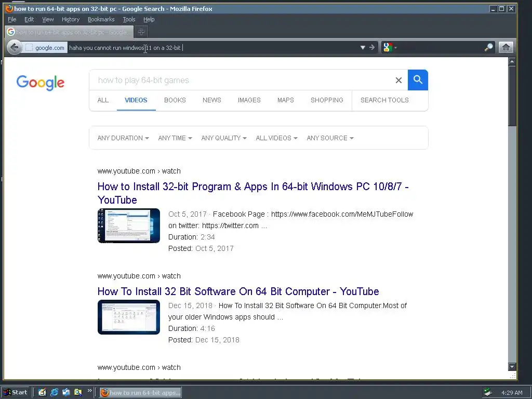
Task: Switch to the ALL results tab
Action: pos(103,100)
